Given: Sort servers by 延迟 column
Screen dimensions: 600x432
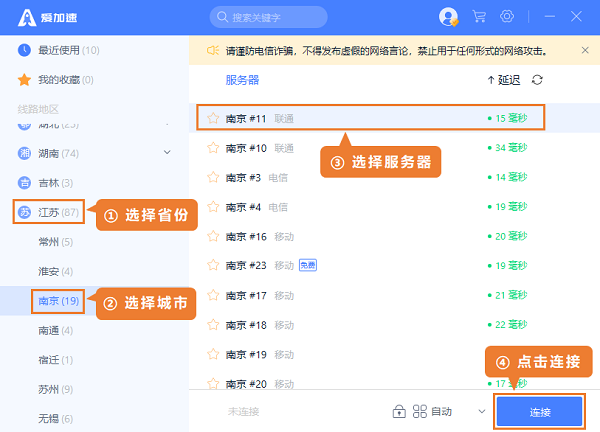Looking at the screenshot, I should click(503, 80).
